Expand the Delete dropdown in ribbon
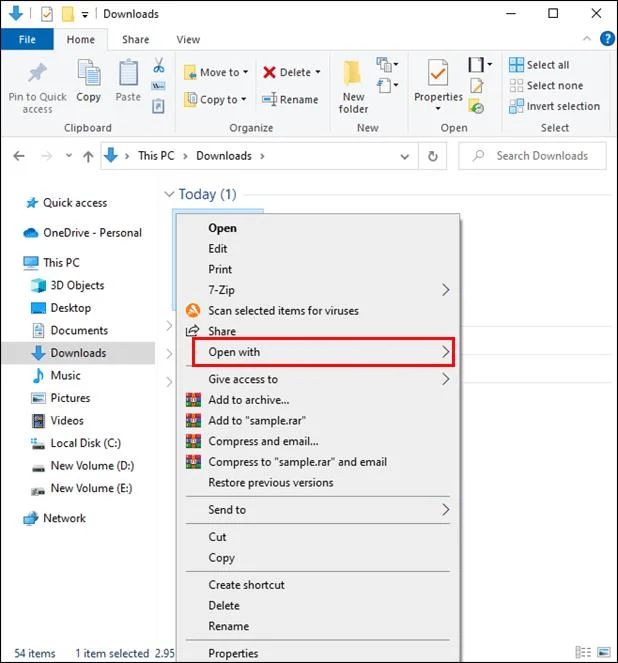 (318, 72)
